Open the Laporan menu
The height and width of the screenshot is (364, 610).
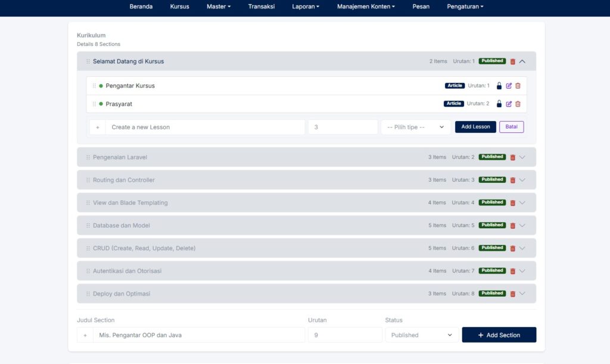coord(305,7)
